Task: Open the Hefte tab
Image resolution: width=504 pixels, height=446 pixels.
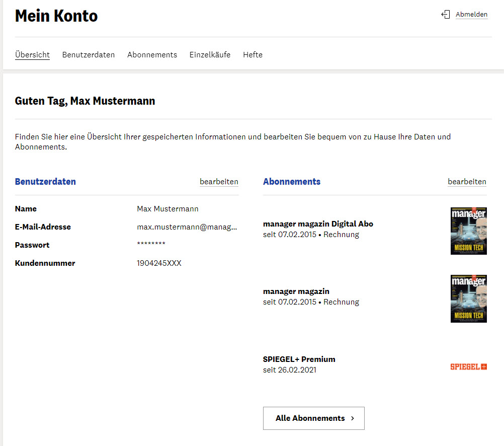Action: [x=253, y=55]
